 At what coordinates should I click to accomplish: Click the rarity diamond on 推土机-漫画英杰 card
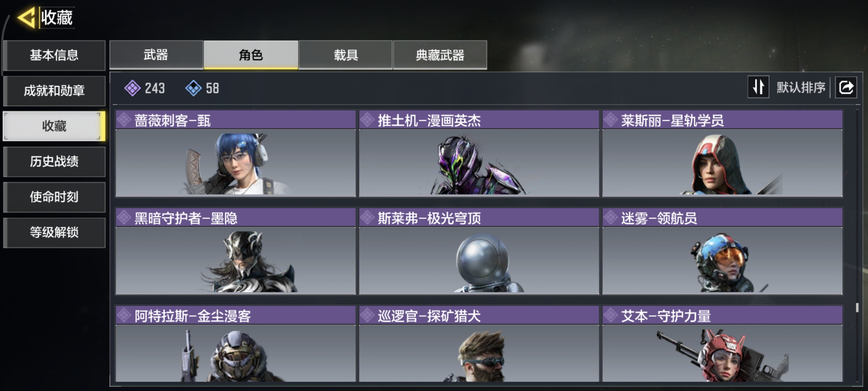367,120
